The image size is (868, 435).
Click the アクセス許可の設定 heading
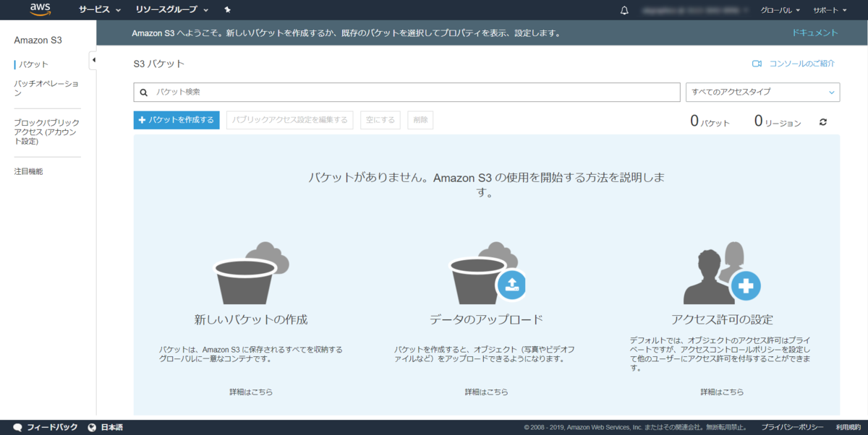[x=722, y=319]
